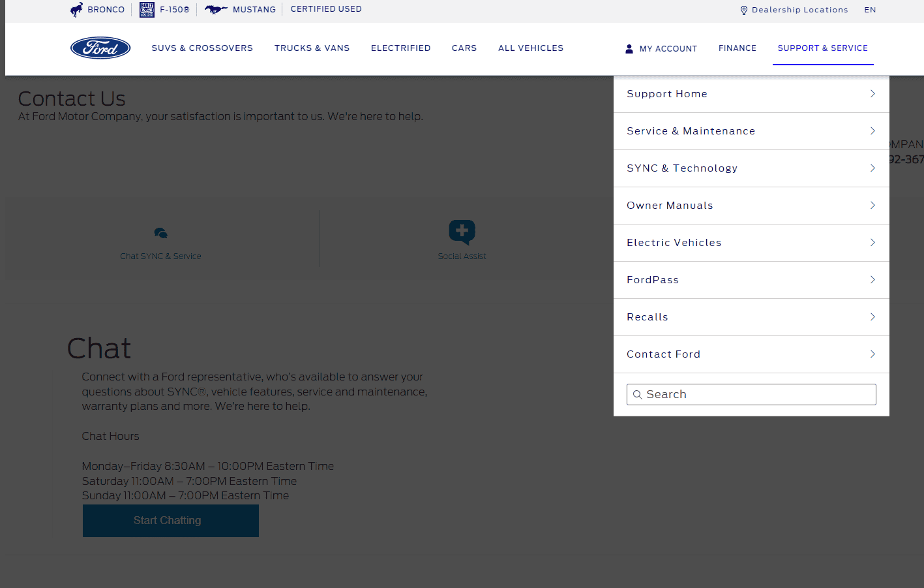The height and width of the screenshot is (588, 924).
Task: Click the search magnifier icon
Action: 638,395
